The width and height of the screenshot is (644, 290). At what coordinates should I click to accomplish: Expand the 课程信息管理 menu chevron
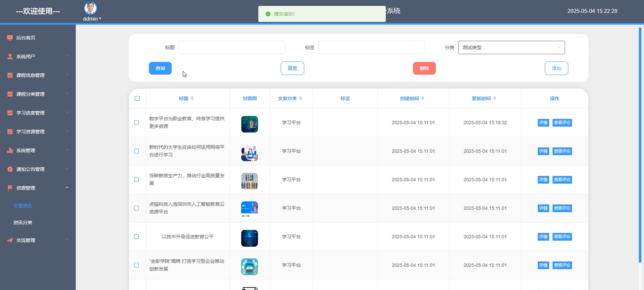pyautogui.click(x=67, y=74)
